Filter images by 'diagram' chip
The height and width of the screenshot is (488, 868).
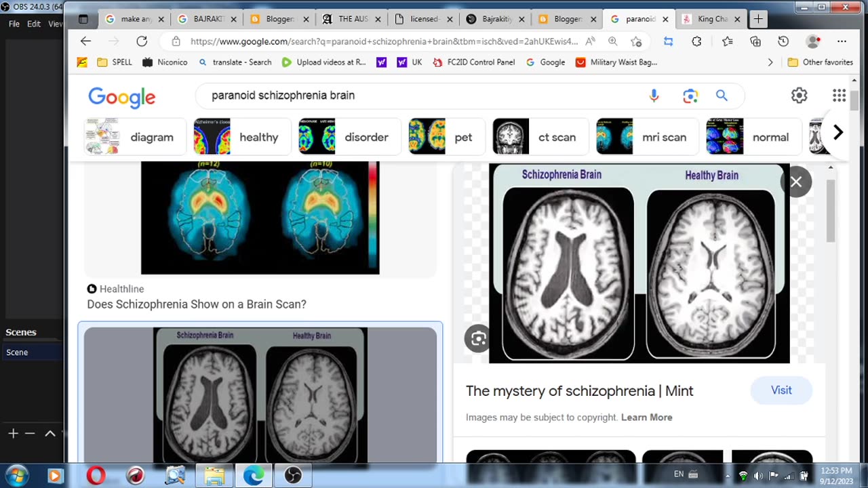(134, 137)
